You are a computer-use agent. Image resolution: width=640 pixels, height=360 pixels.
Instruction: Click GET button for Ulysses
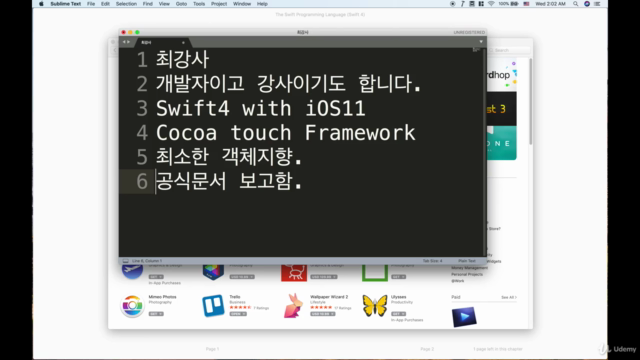point(398,314)
